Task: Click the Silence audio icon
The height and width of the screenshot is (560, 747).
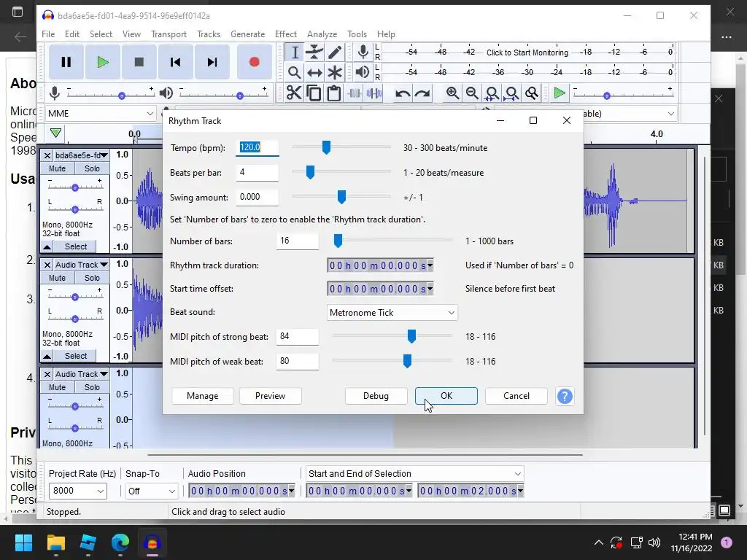Action: (x=374, y=93)
